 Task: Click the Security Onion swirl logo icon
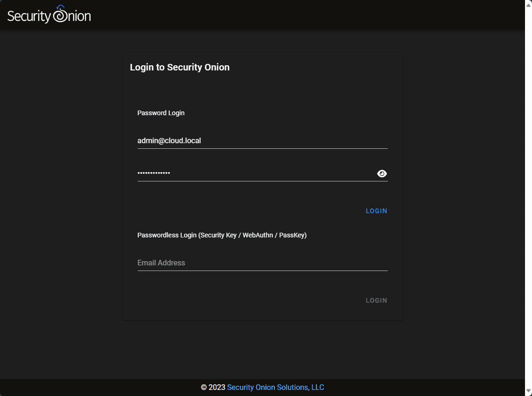point(60,15)
